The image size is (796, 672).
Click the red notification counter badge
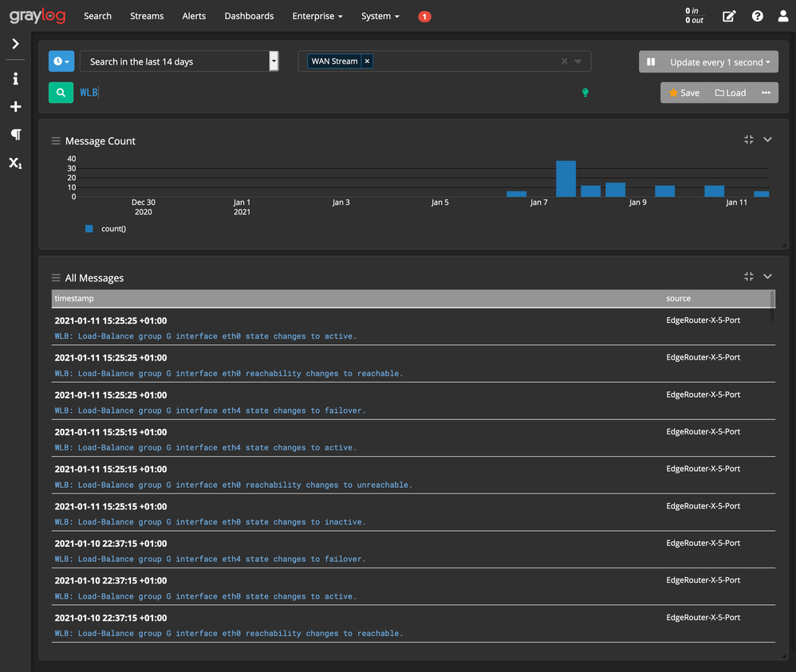(424, 15)
